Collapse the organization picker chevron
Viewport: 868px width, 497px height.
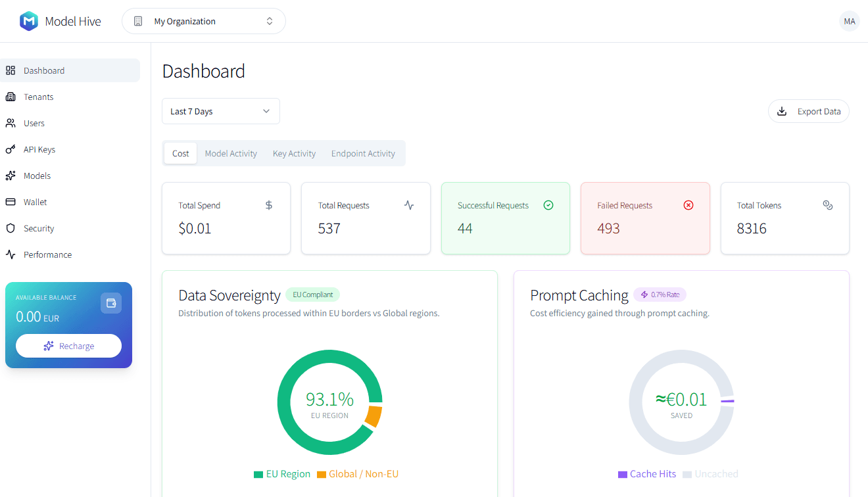(270, 20)
